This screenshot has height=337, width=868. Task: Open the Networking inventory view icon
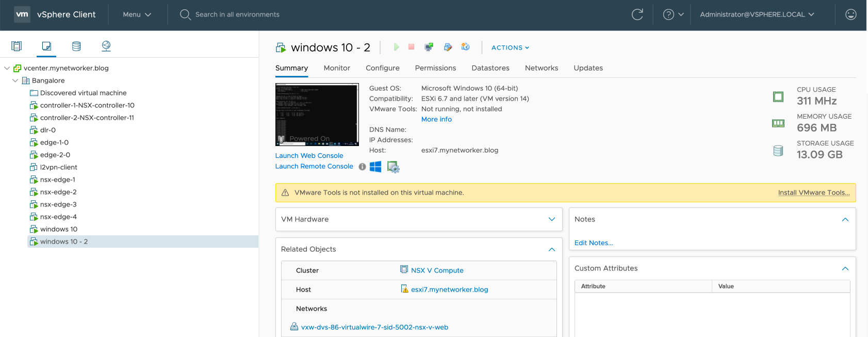(106, 46)
